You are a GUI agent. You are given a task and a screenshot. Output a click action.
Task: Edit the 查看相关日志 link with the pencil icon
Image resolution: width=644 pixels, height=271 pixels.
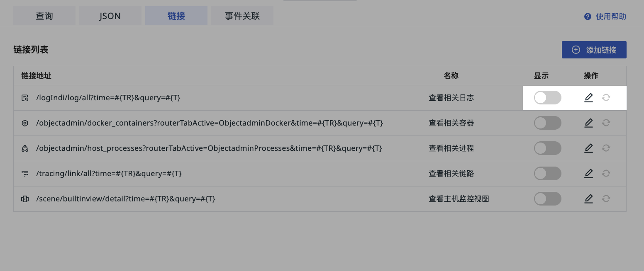tap(588, 98)
